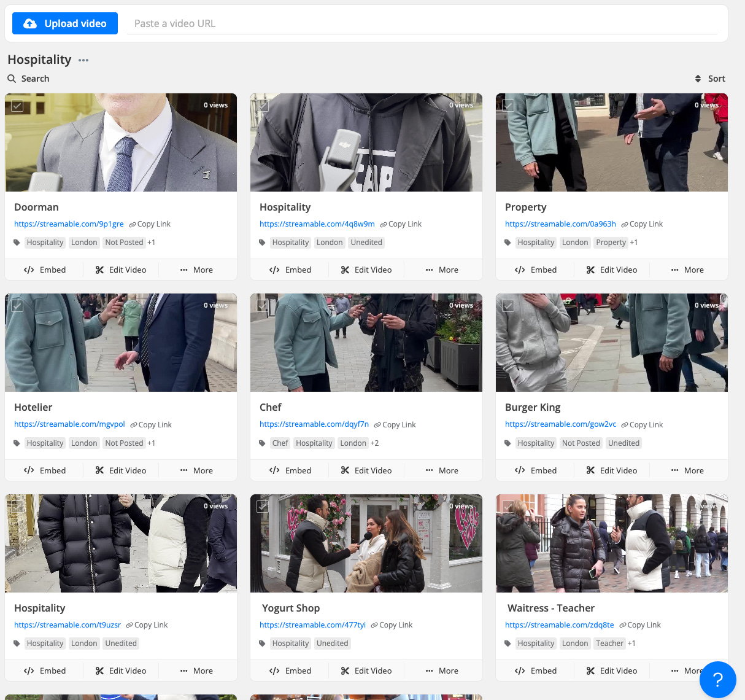Toggle the Chef video checkbox
Viewport: 745px width, 700px height.
click(263, 306)
